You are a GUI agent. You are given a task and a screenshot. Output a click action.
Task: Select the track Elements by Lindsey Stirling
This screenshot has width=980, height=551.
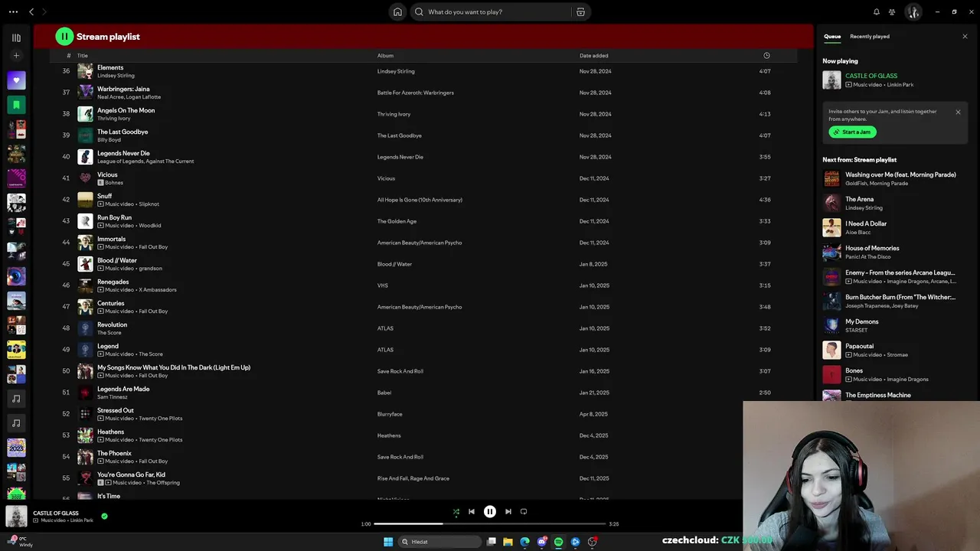click(423, 71)
